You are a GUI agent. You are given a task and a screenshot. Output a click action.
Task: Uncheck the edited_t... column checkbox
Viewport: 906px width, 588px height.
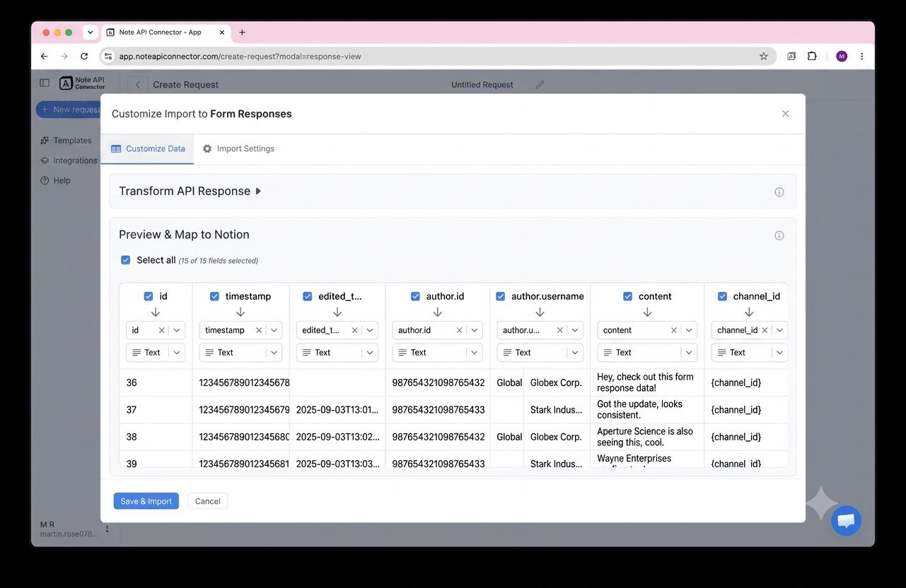(x=307, y=296)
